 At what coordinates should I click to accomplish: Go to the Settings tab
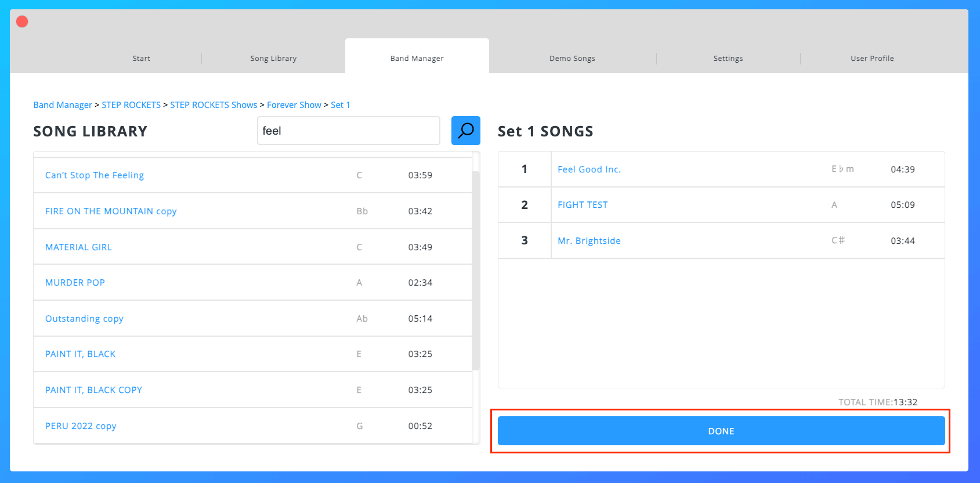[x=728, y=59]
